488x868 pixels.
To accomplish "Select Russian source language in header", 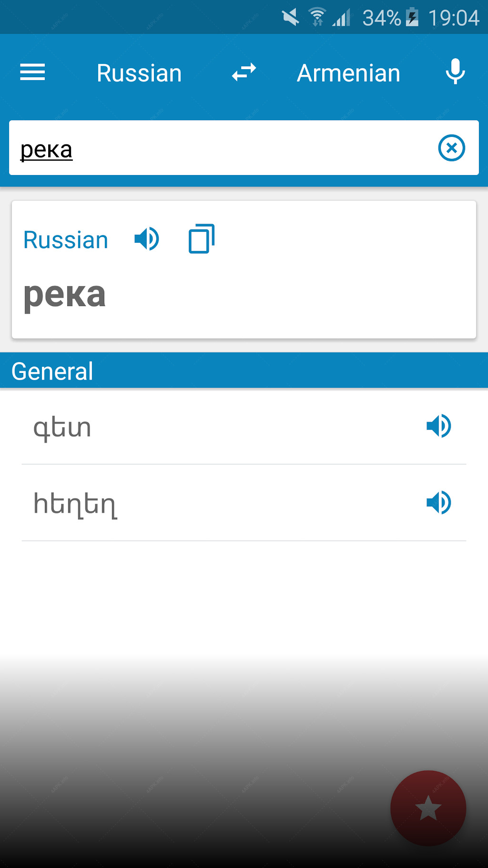I will coord(139,73).
